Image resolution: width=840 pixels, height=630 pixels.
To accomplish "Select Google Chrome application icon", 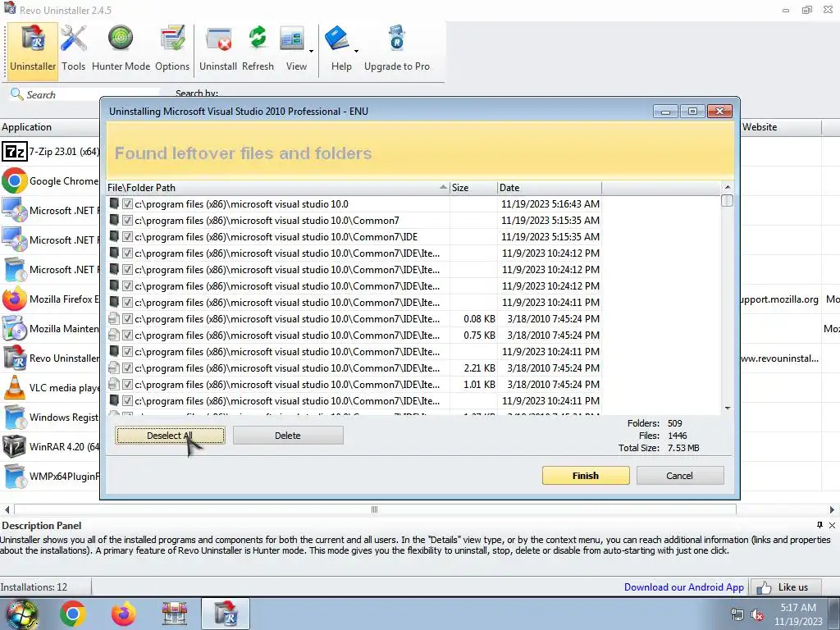I will [x=14, y=181].
